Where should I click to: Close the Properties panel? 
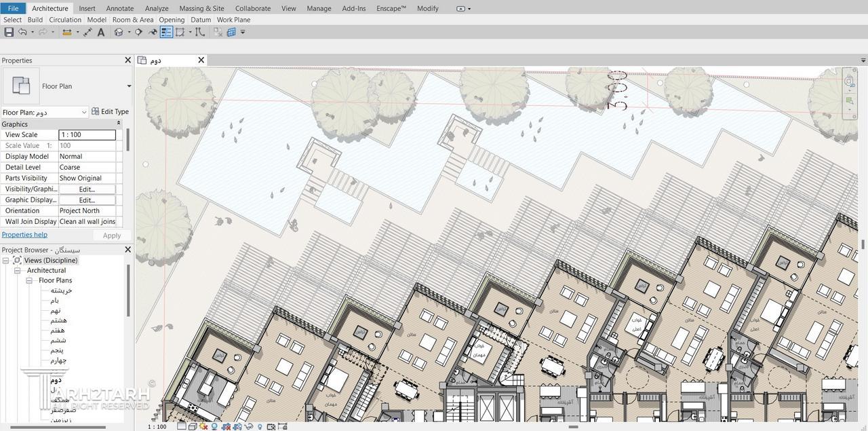pos(127,60)
